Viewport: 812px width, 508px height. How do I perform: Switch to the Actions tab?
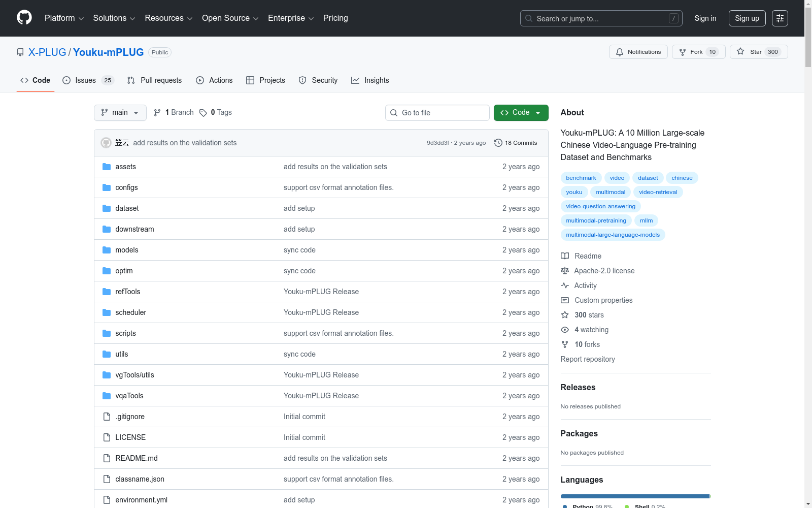214,80
